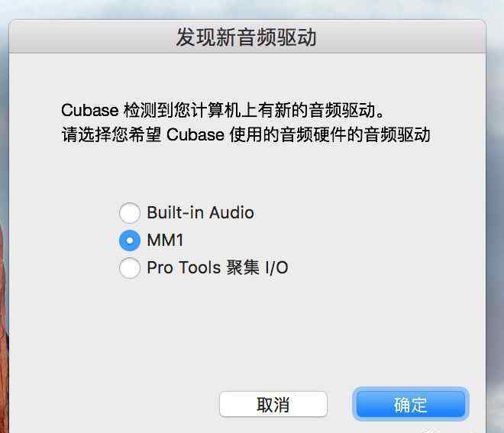Click the "Pro Tools 聚集 I/O" label text
This screenshot has width=504, height=433.
(218, 267)
